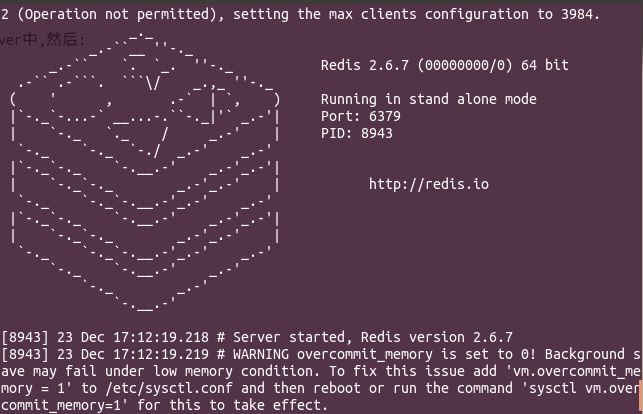Screen dimensions: 643x414
Task: Open the http://redis.io link
Action: (x=429, y=184)
